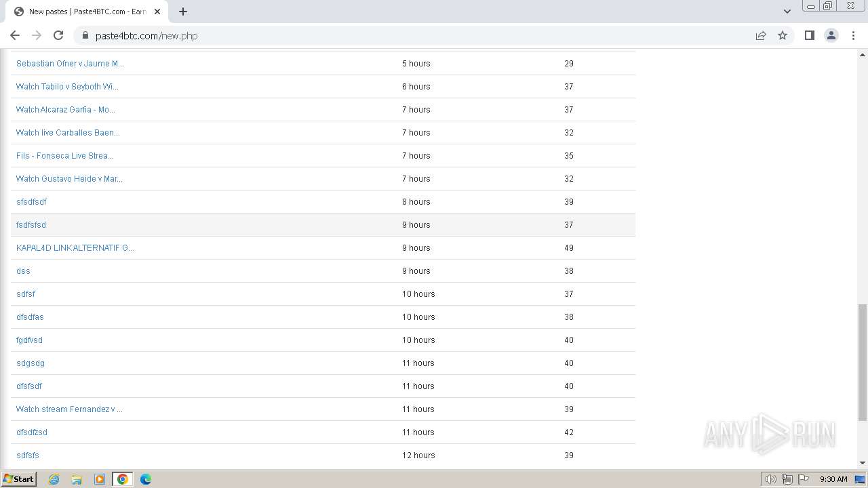This screenshot has width=868, height=488.
Task: Click '35' views in Fils - Fonseca row
Action: click(569, 156)
